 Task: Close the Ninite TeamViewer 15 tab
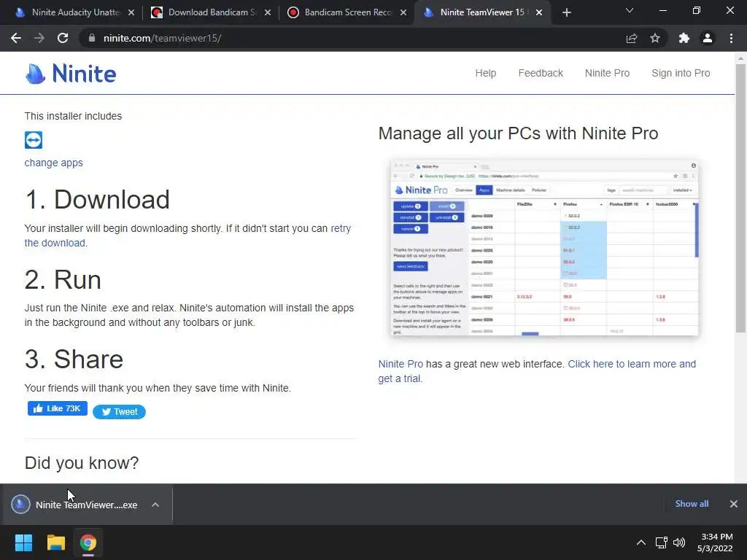539,12
